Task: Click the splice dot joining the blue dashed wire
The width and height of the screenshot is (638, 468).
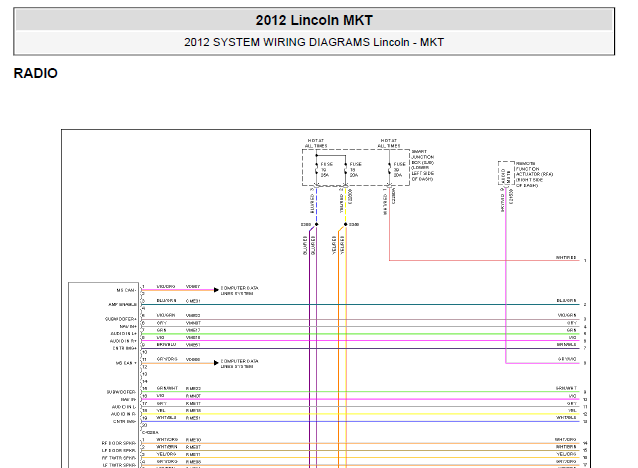Action: click(x=316, y=224)
